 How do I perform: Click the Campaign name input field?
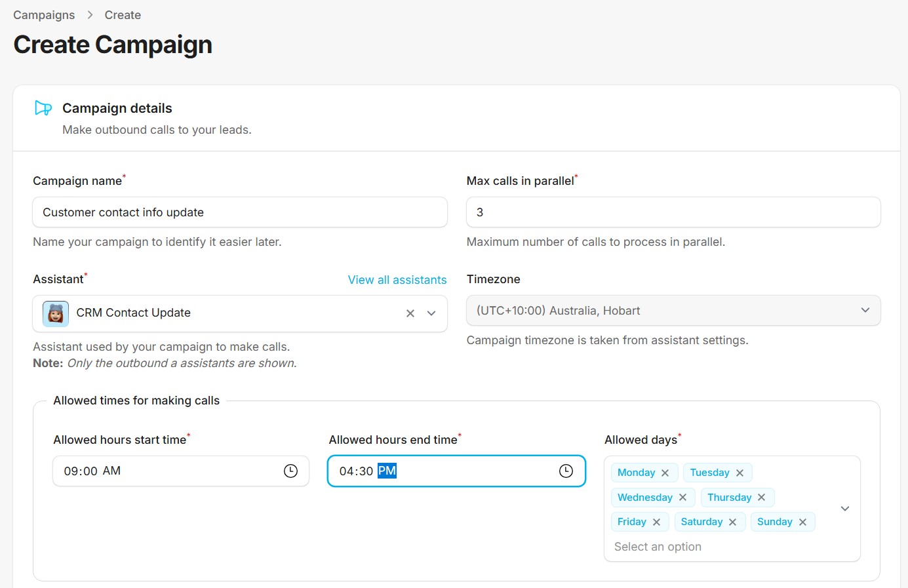click(x=239, y=212)
